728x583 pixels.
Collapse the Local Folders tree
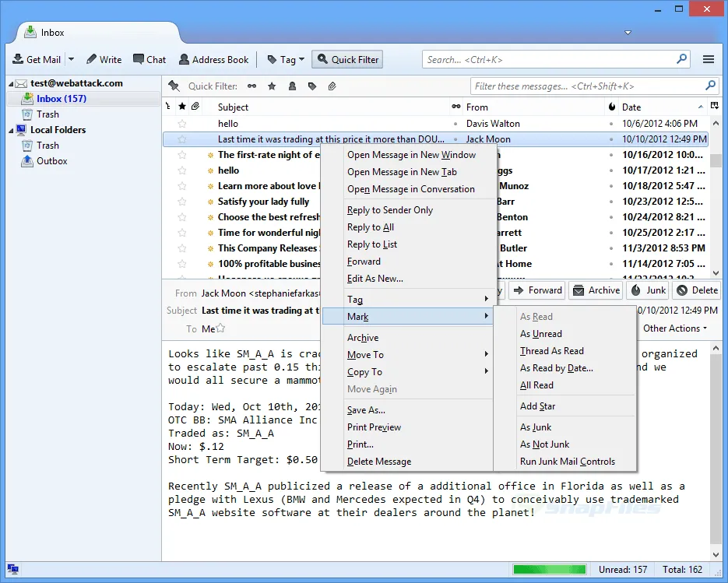[x=11, y=131]
